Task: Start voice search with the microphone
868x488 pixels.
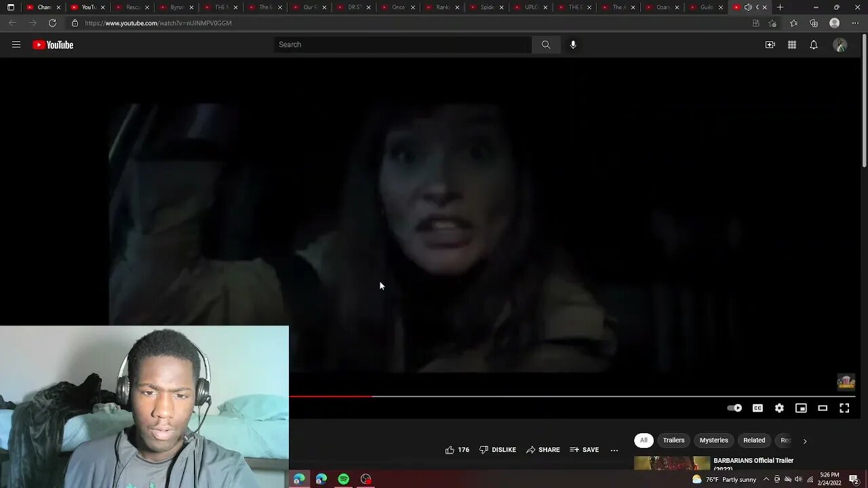Action: (x=573, y=45)
